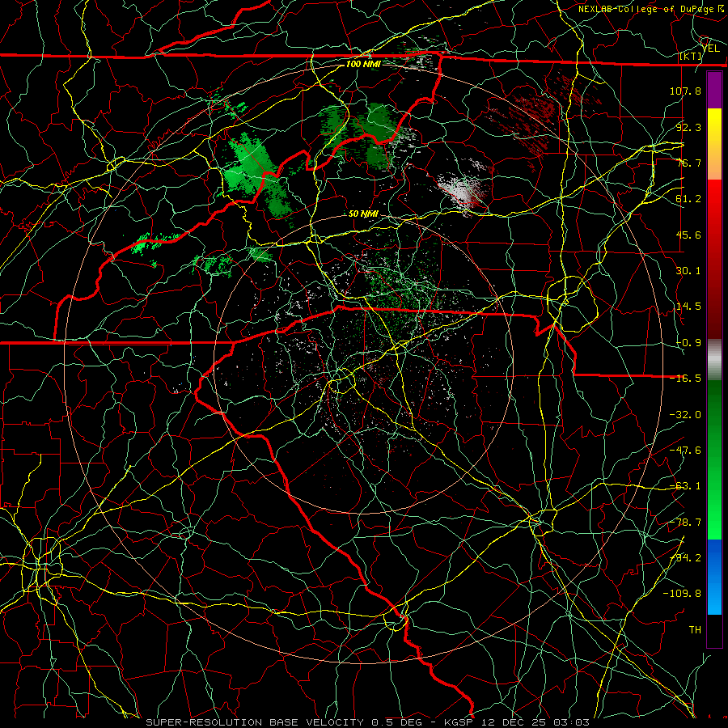Screen dimensions: 728x728
Task: Click the 14.5 legend value
Action: 688,307
